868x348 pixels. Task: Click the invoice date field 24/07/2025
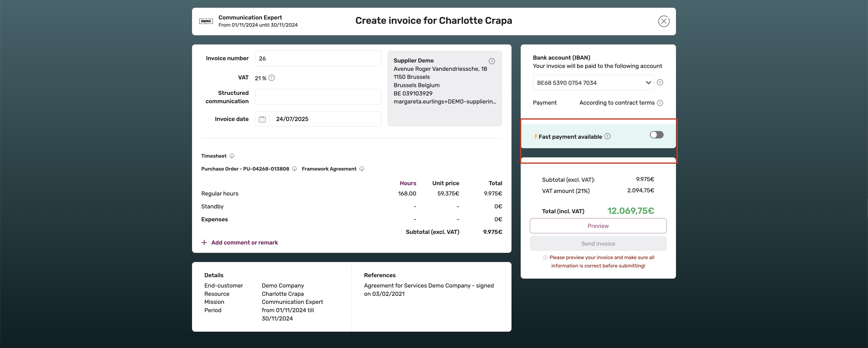325,119
